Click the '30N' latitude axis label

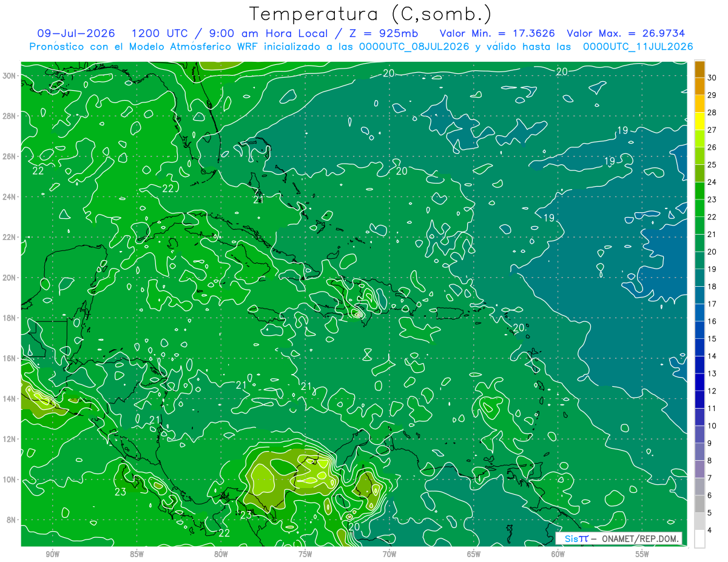coord(9,76)
